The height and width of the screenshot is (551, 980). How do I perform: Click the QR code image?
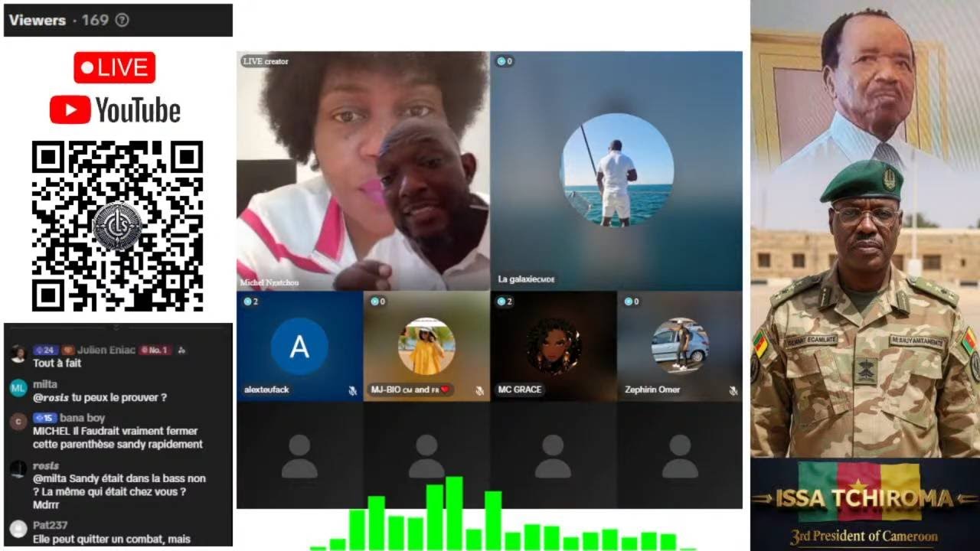coord(117,226)
